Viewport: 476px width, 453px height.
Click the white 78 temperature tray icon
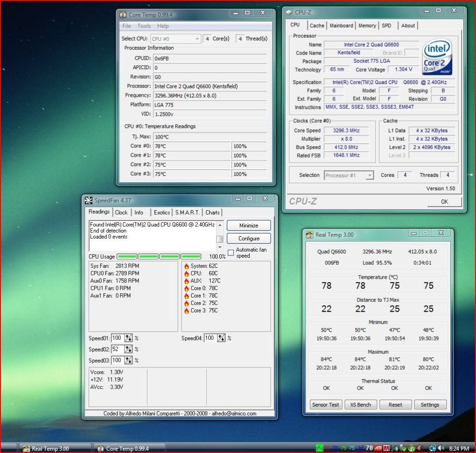pos(369,448)
